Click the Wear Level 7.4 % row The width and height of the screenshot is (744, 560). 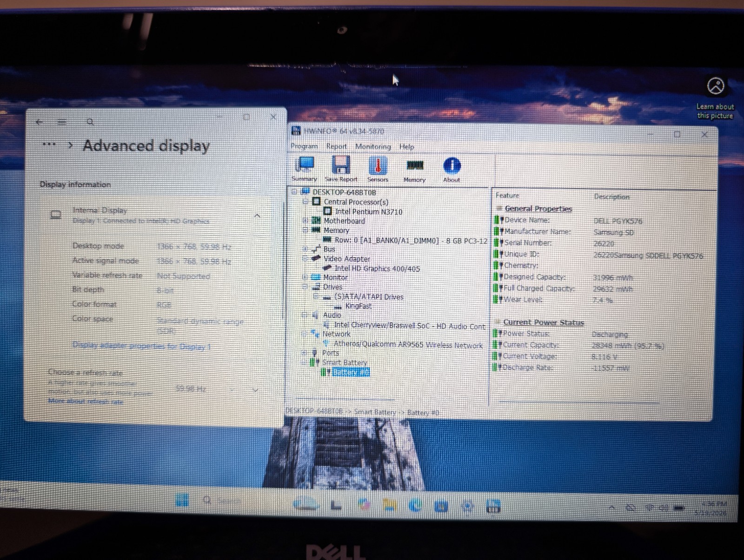tap(553, 300)
